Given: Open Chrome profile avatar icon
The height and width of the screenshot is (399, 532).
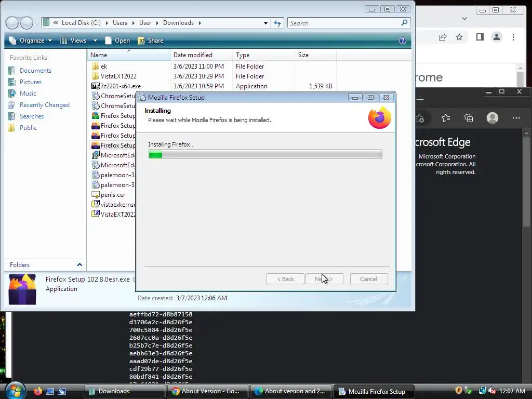Looking at the screenshot, I should coord(496,37).
